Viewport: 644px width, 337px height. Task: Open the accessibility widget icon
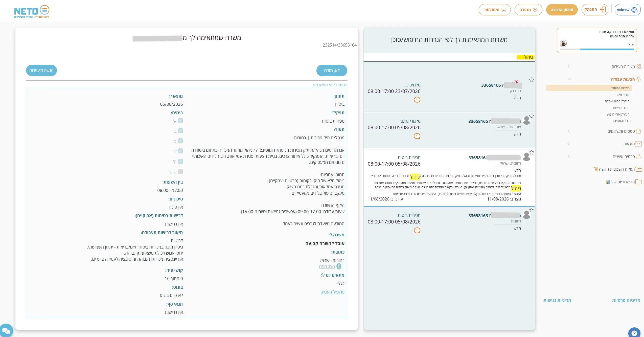(x=634, y=333)
